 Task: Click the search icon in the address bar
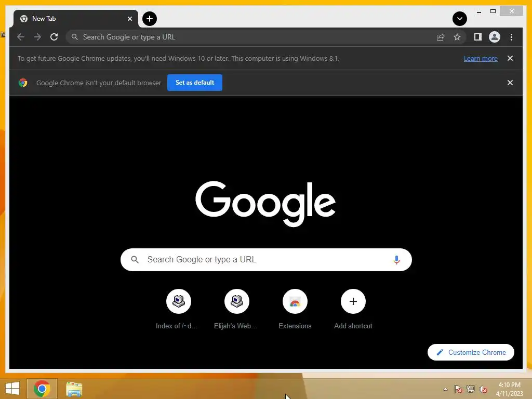pyautogui.click(x=75, y=37)
